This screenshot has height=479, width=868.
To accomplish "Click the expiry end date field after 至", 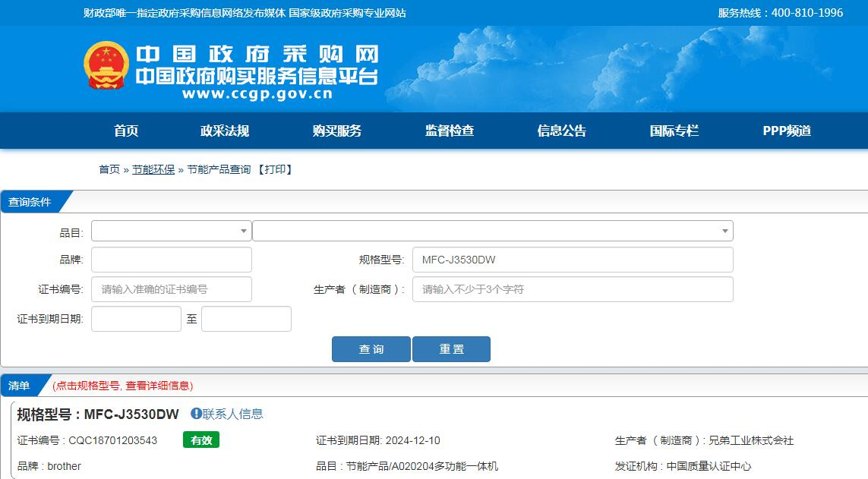I will pos(246,319).
